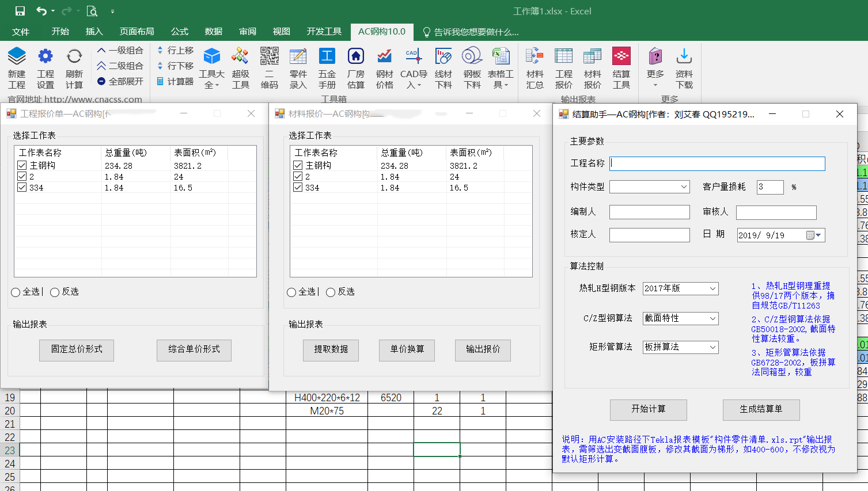868x491 pixels.
Task: Click the 固定总价形式 button
Action: (x=77, y=350)
